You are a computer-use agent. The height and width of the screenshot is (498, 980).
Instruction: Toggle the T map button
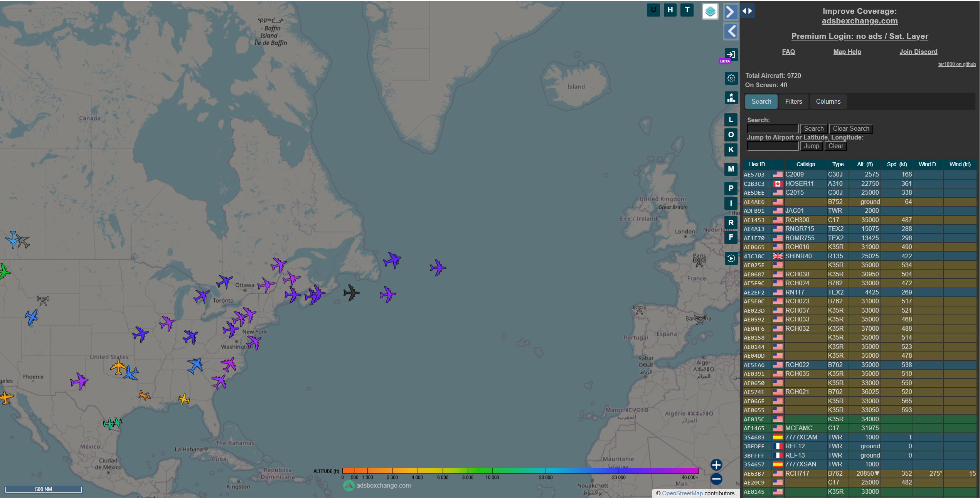(687, 10)
